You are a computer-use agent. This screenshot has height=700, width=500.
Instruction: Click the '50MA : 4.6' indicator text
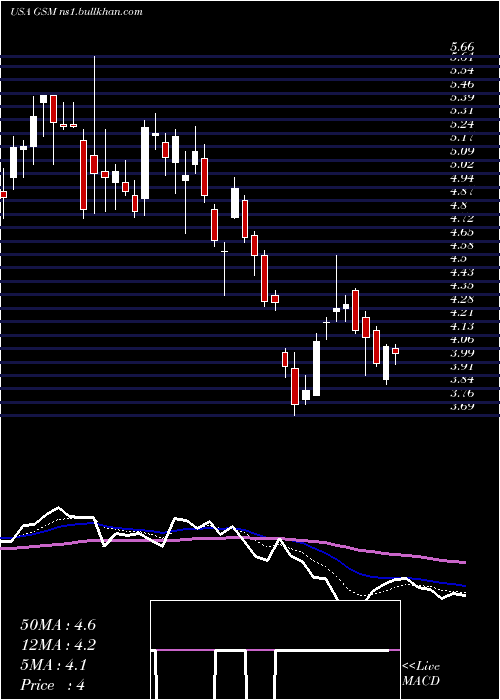coord(58,625)
